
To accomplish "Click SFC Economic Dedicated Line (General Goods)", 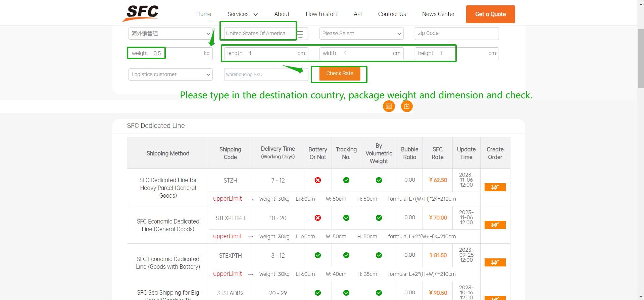I will (x=168, y=226).
